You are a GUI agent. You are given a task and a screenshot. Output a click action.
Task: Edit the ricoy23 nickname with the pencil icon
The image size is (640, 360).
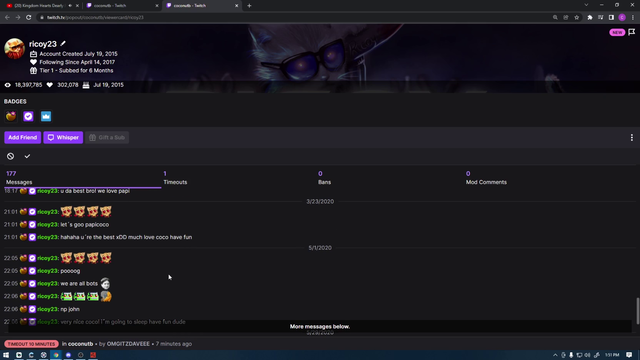(63, 44)
